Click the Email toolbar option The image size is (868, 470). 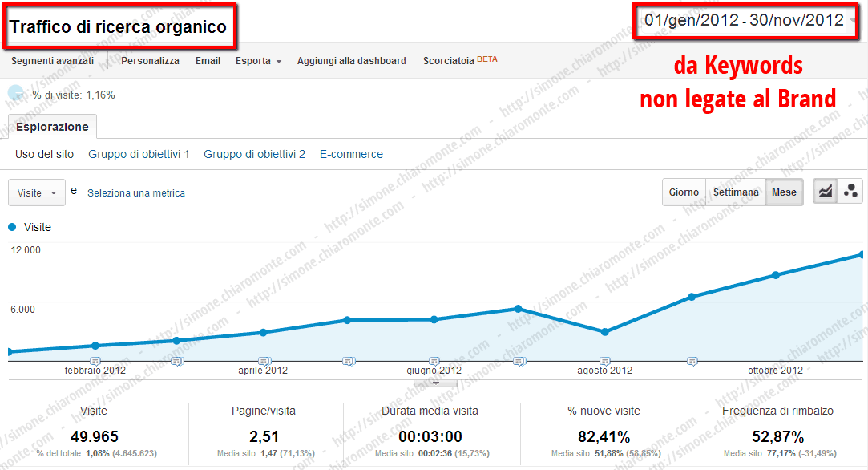(x=208, y=61)
